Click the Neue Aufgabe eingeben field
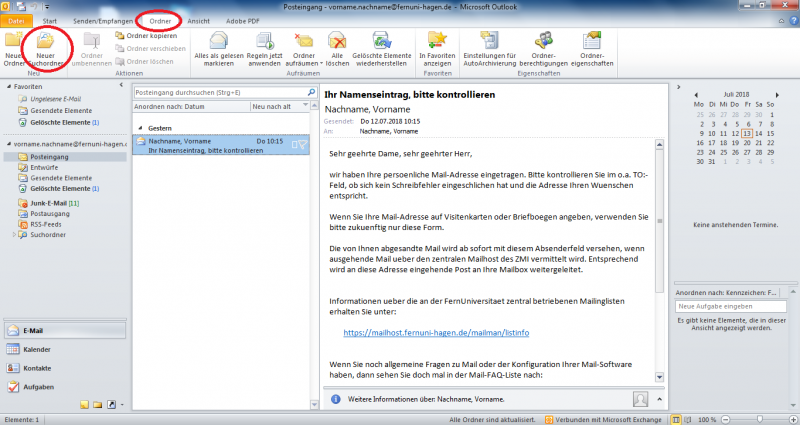The image size is (800, 425). coord(731,306)
